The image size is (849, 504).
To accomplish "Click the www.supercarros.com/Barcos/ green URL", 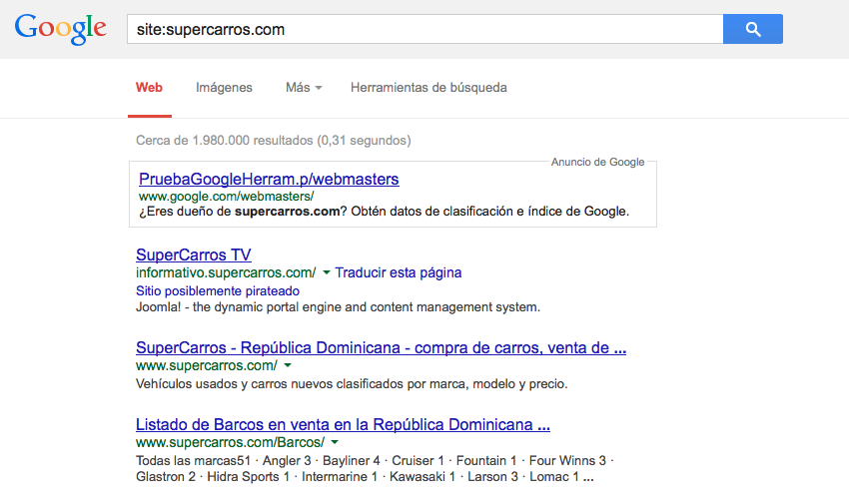I will click(x=230, y=442).
